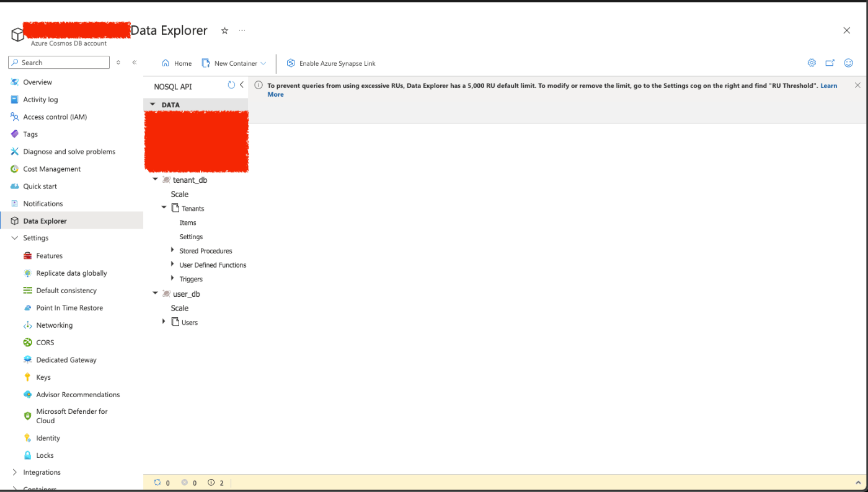Viewport: 868px width, 492px height.
Task: Click the Locks padlock icon
Action: tap(27, 455)
